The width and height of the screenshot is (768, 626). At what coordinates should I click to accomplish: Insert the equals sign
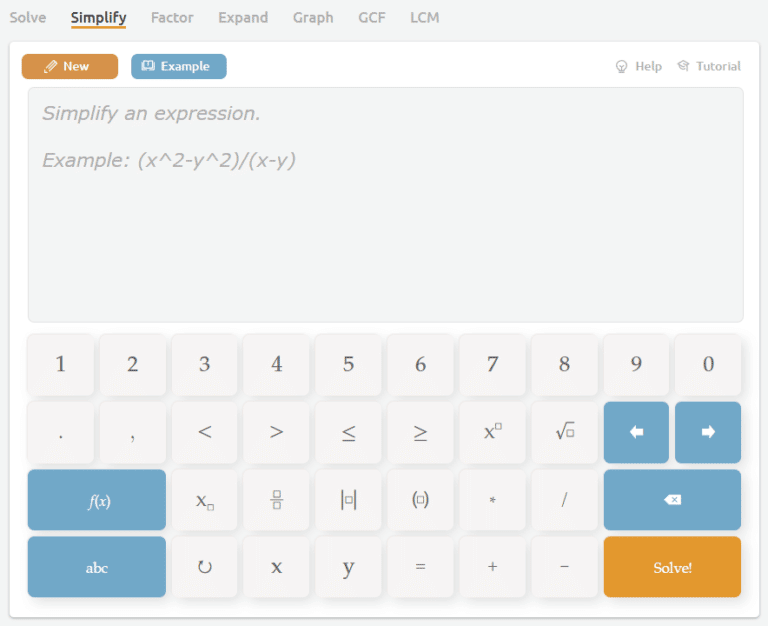[x=420, y=567]
